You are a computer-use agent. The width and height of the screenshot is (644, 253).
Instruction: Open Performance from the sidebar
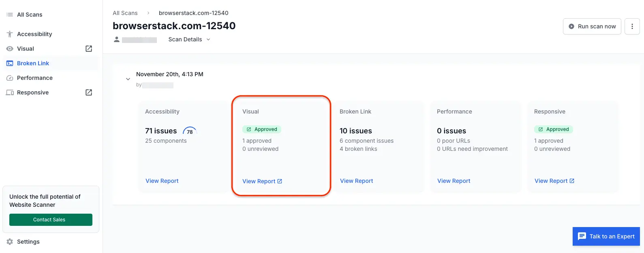tap(34, 78)
